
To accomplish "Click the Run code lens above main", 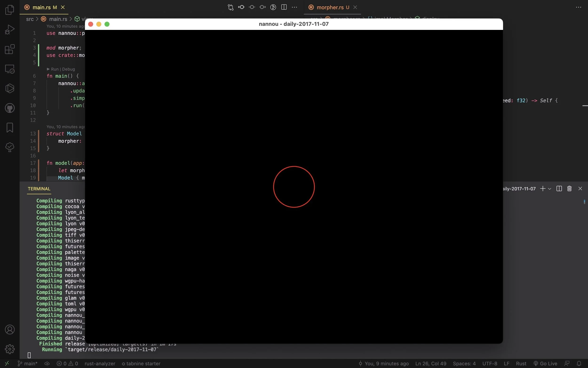I will tap(55, 69).
